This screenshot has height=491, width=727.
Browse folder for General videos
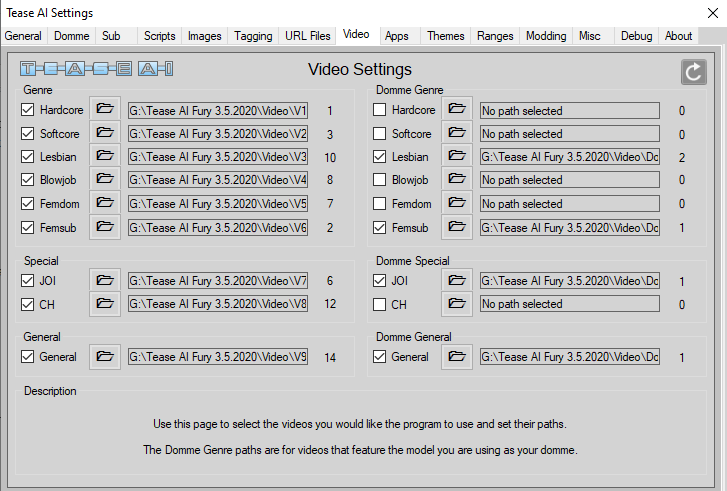[105, 357]
